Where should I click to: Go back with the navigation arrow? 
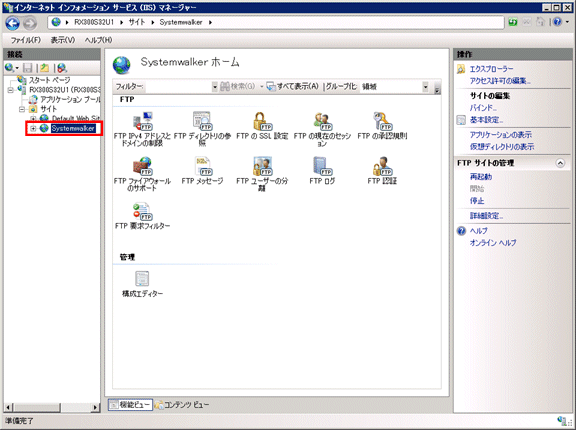[13, 23]
